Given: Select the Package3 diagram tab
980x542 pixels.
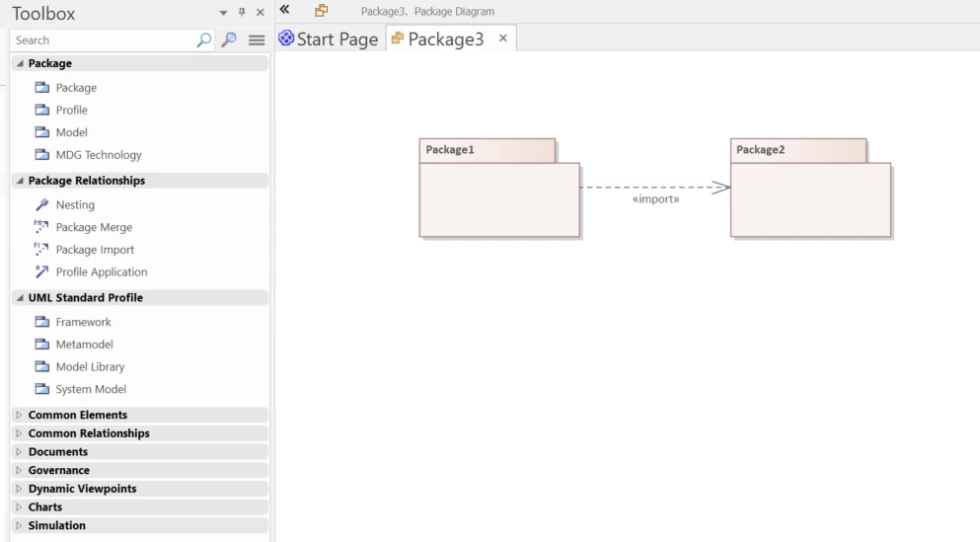Looking at the screenshot, I should pos(437,39).
